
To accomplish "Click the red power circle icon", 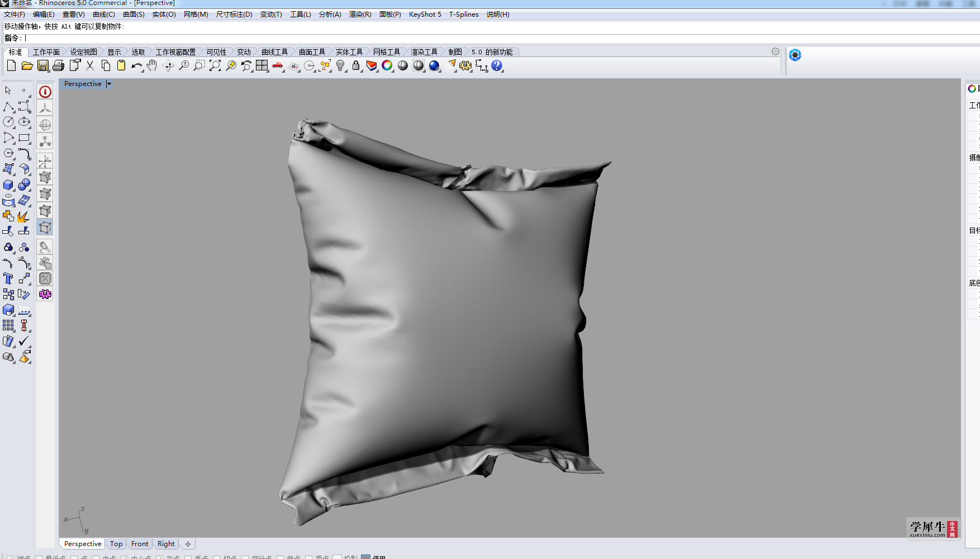I will (x=45, y=92).
